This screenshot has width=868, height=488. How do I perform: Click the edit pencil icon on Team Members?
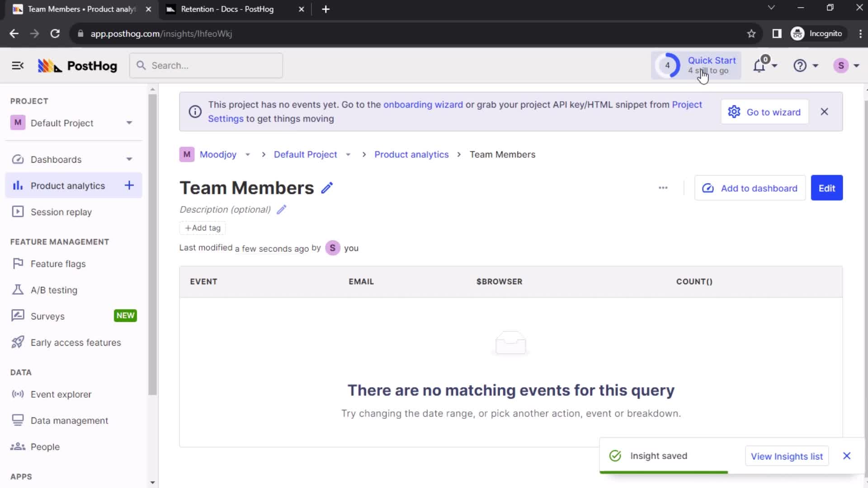click(x=327, y=188)
